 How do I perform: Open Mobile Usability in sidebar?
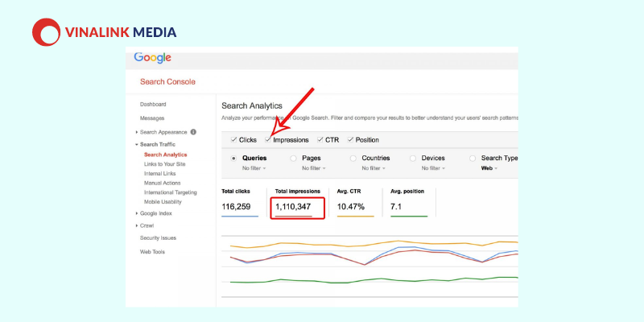[163, 202]
